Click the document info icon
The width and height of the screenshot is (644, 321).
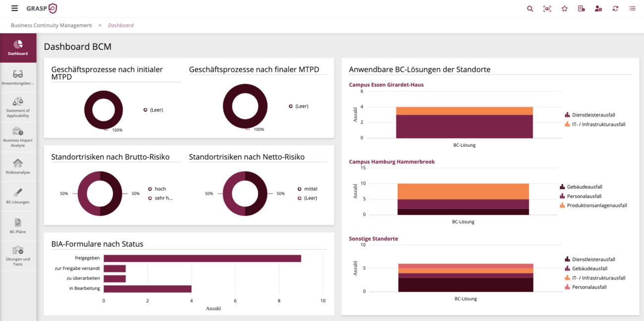[581, 8]
